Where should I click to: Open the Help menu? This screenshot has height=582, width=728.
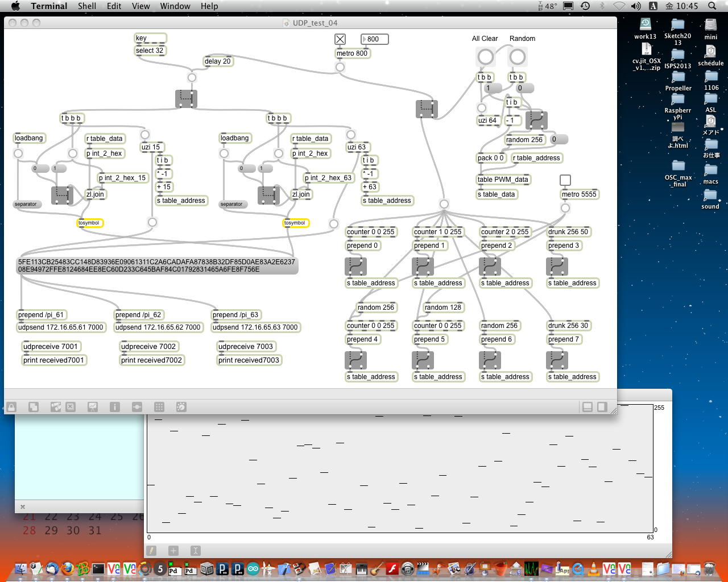(209, 6)
